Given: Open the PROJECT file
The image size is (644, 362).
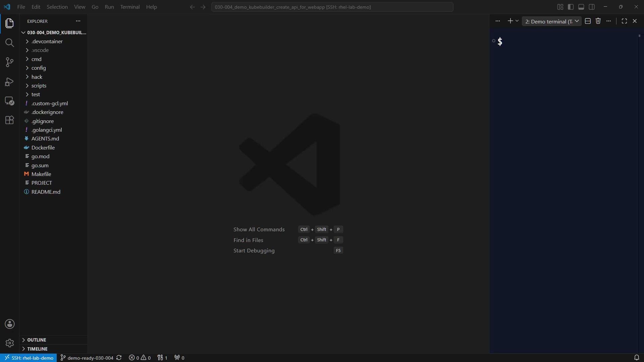Looking at the screenshot, I should 54,183.
